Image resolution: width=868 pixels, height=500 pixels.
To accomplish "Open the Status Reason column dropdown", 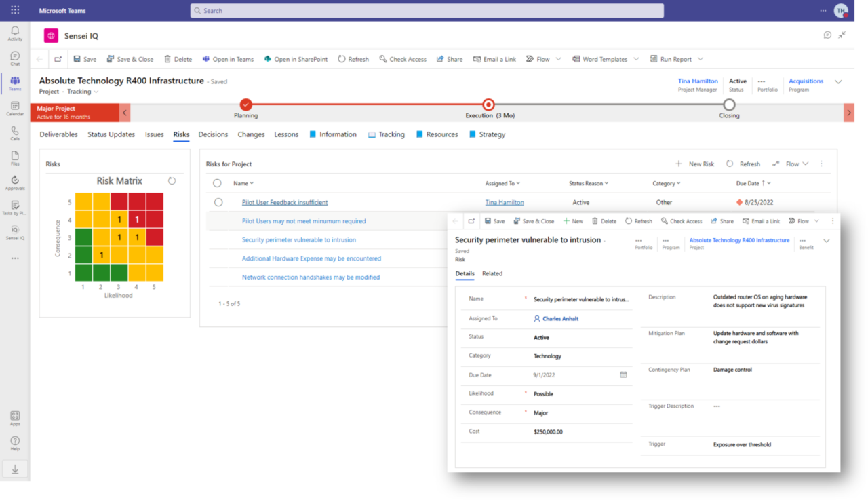I will click(x=589, y=183).
